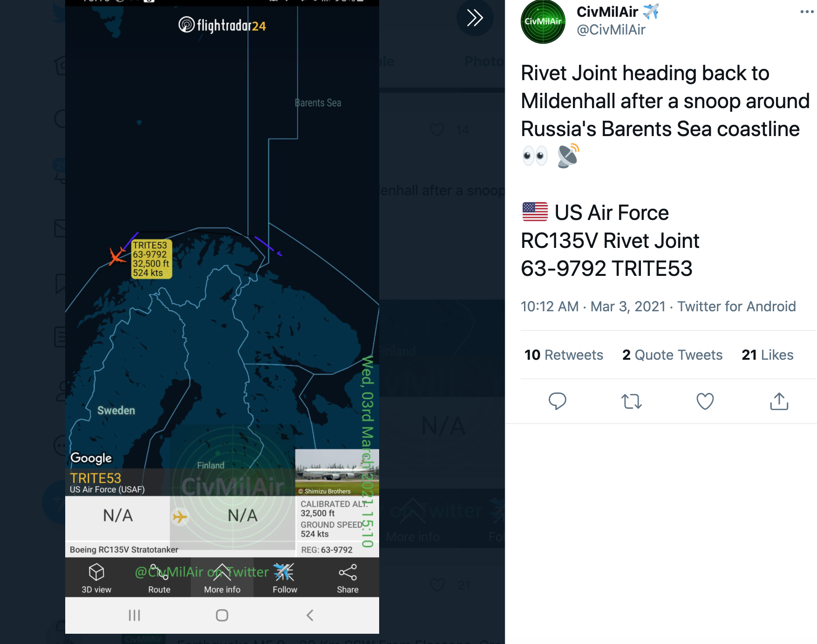Open the CivMilAir profile avatar
The height and width of the screenshot is (644, 817).
pyautogui.click(x=543, y=22)
